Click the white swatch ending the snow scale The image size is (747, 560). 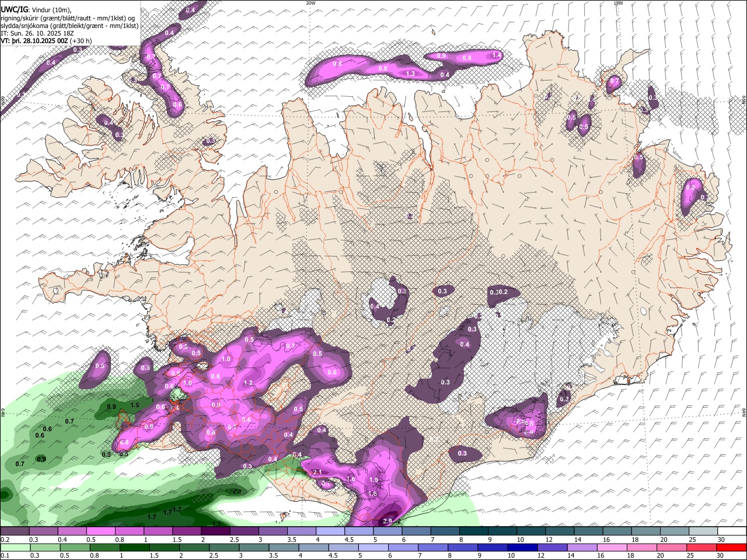[732, 531]
